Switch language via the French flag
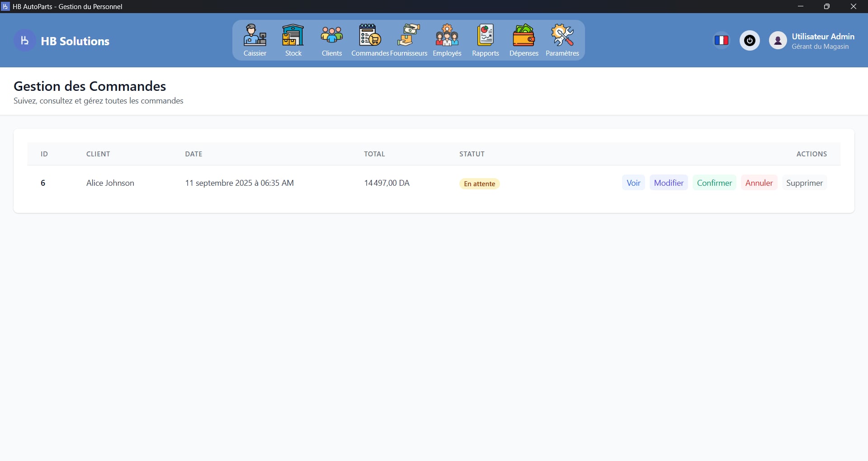This screenshot has width=868, height=461. pos(722,40)
